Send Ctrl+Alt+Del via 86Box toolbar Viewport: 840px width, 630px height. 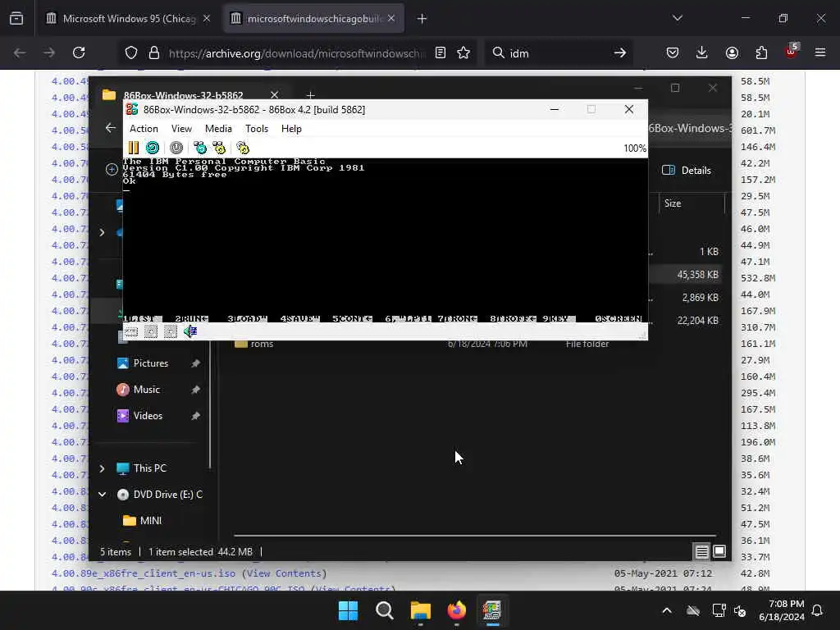click(x=200, y=148)
